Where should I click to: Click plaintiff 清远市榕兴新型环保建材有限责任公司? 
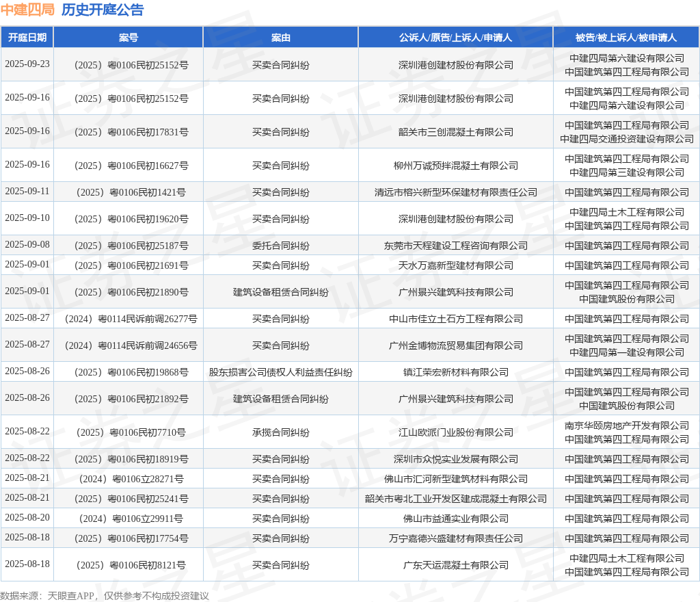click(456, 192)
